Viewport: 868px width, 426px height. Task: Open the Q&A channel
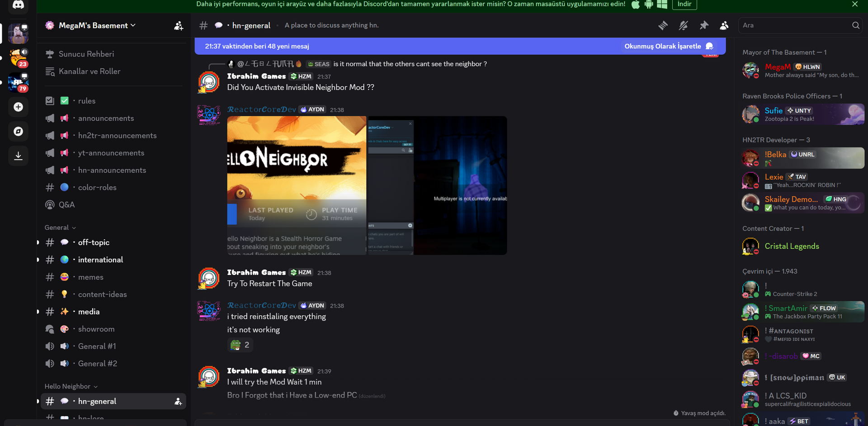tap(113, 205)
